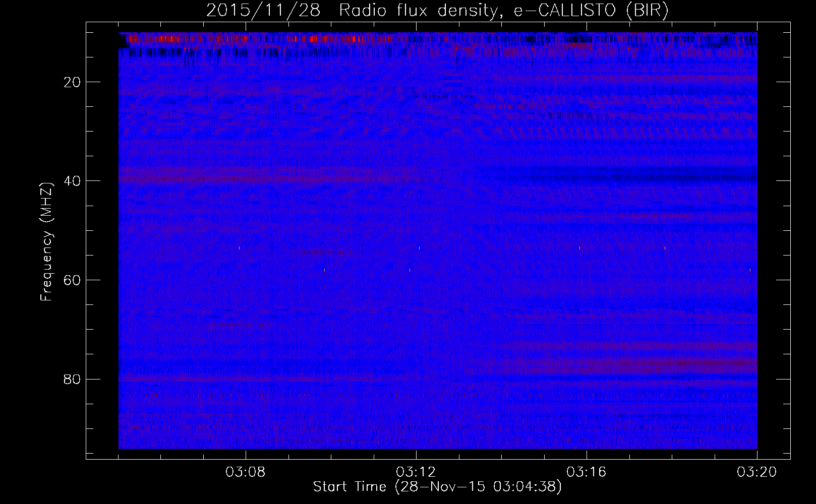Viewport: 816px width, 504px height.
Task: Select the 80 MHz frequency tick label
Action: [73, 379]
